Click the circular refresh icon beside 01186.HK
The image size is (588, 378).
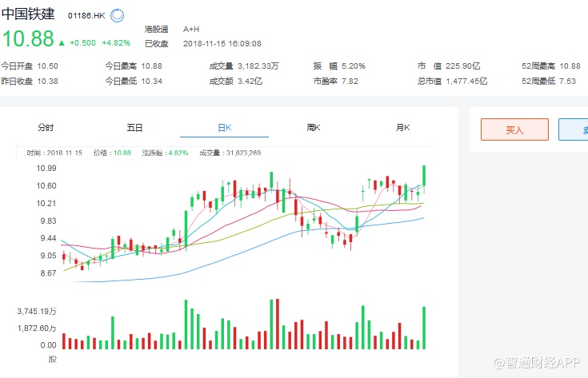118,15
